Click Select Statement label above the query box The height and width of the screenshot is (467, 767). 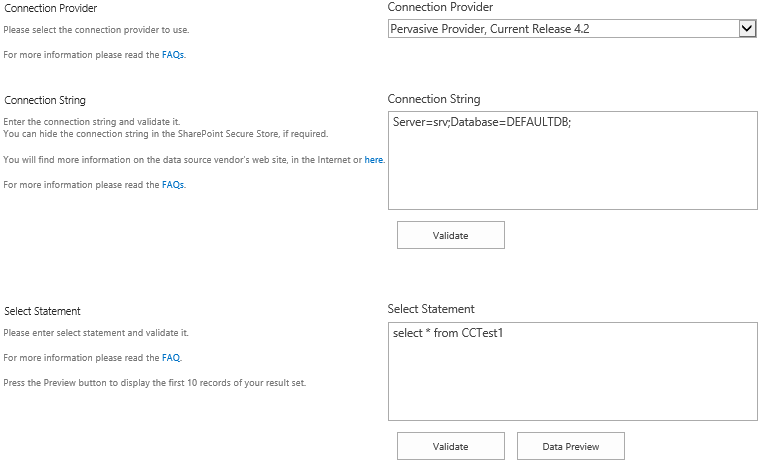click(x=431, y=309)
